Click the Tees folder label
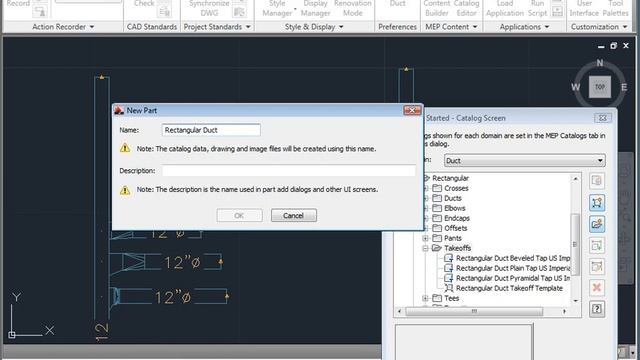This screenshot has width=640, height=360. [451, 298]
